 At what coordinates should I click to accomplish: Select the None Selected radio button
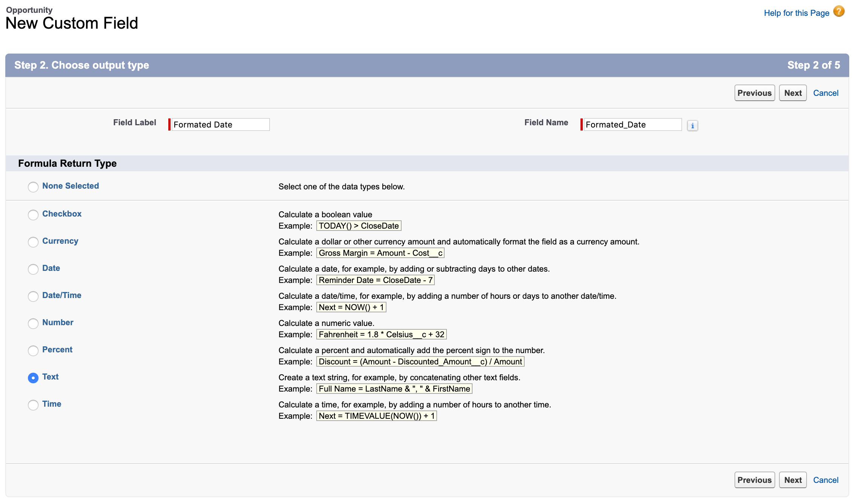pyautogui.click(x=33, y=187)
